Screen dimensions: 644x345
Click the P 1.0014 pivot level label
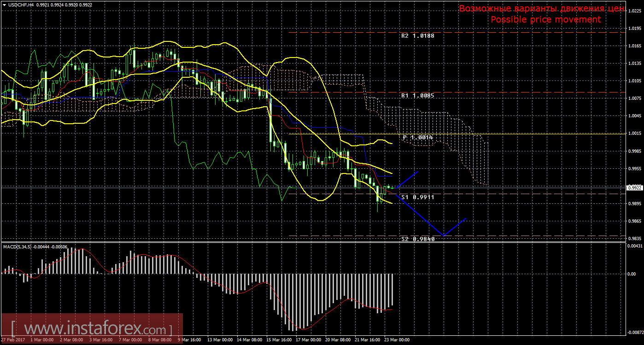click(417, 137)
